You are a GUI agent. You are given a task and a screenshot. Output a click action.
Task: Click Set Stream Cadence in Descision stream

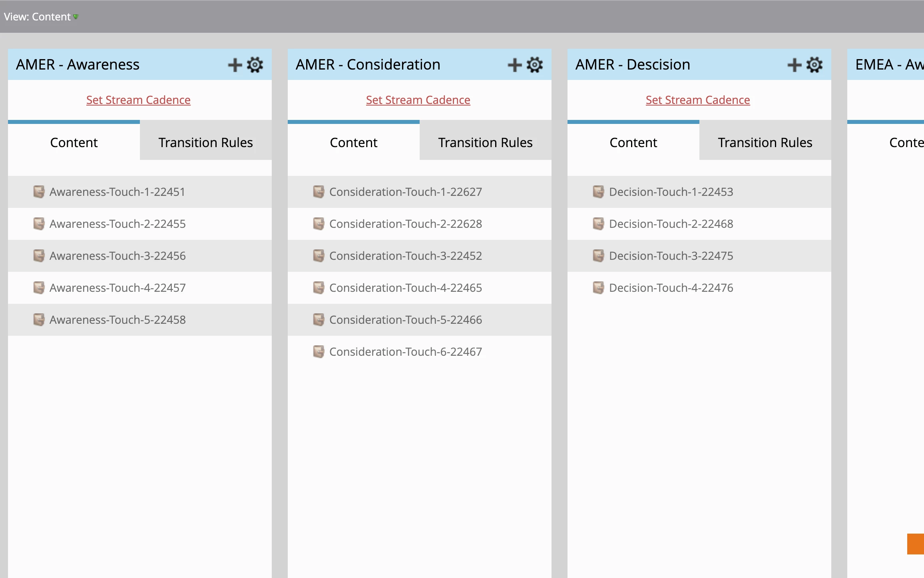click(698, 100)
